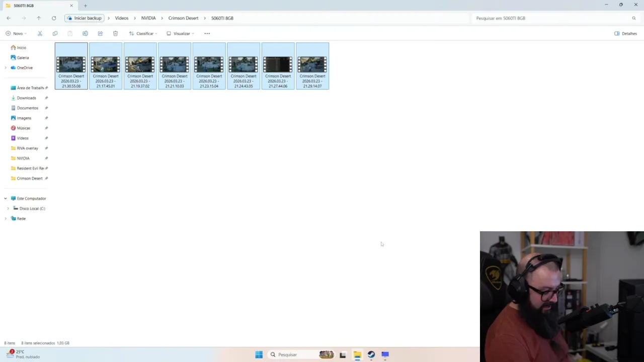This screenshot has height=362, width=644.
Task: Open NVIDIA folder in sidebar
Action: [23, 158]
